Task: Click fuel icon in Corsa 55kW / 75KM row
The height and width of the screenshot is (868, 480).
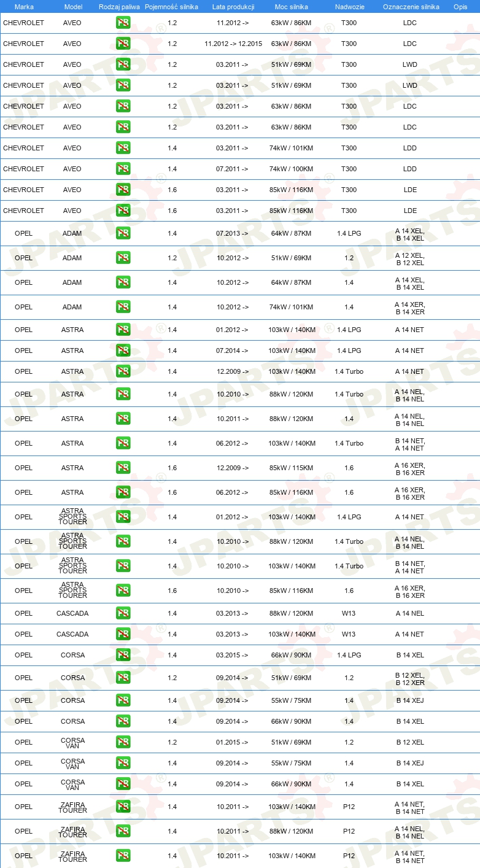Action: (x=123, y=700)
